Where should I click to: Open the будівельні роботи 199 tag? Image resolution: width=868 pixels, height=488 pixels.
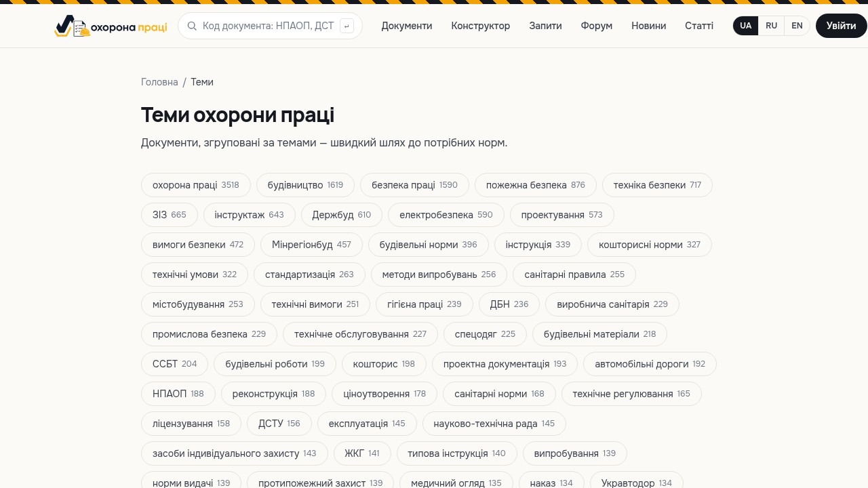click(x=275, y=364)
